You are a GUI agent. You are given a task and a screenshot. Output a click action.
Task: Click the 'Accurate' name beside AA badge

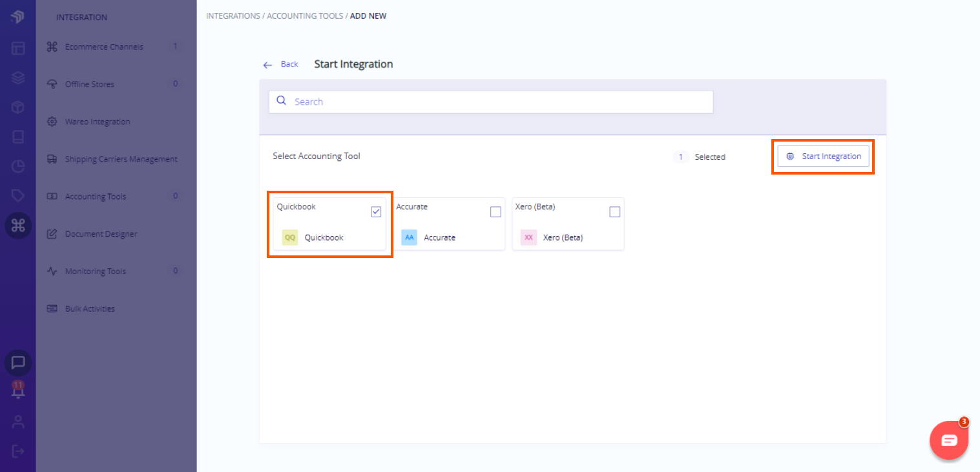(x=439, y=237)
